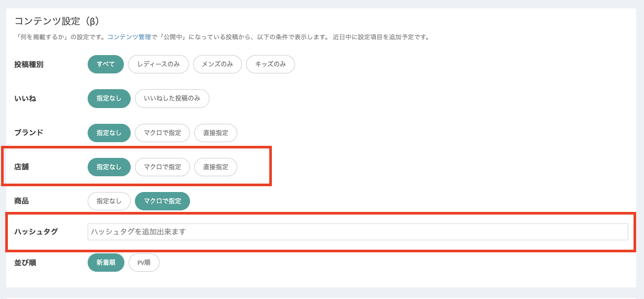Sort by 新着順
This screenshot has height=299, width=644.
[x=106, y=262]
